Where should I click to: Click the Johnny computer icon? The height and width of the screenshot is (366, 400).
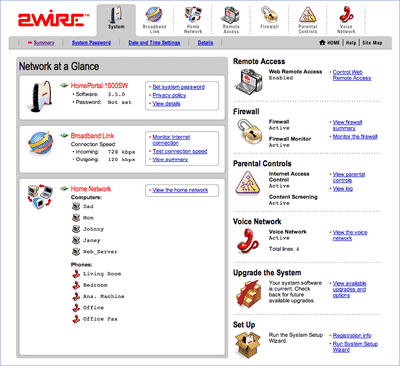click(x=76, y=229)
